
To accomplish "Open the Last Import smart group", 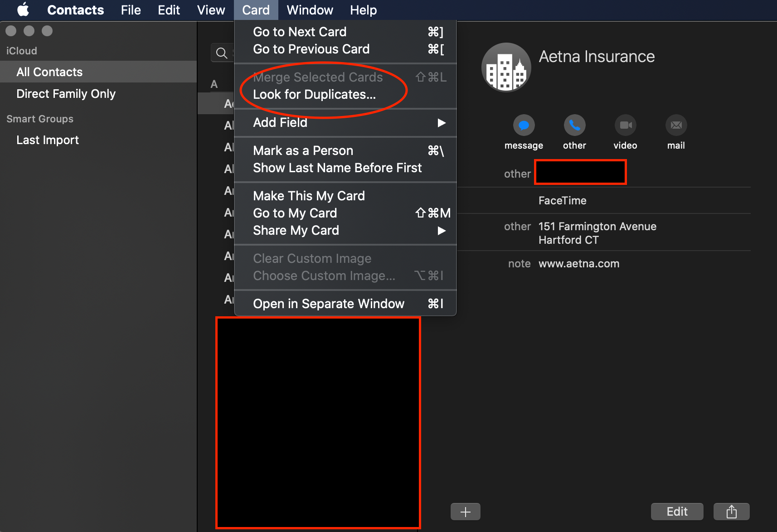I will coord(98,140).
